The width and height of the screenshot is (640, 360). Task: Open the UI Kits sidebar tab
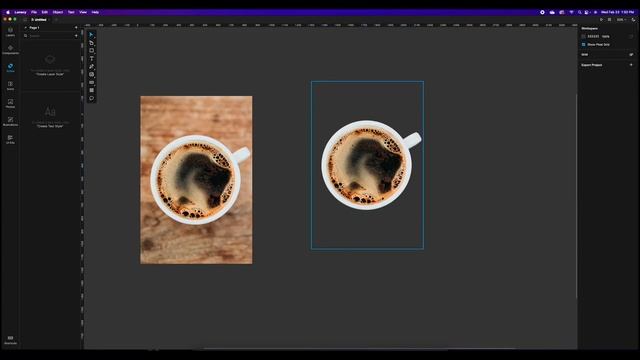tap(10, 140)
